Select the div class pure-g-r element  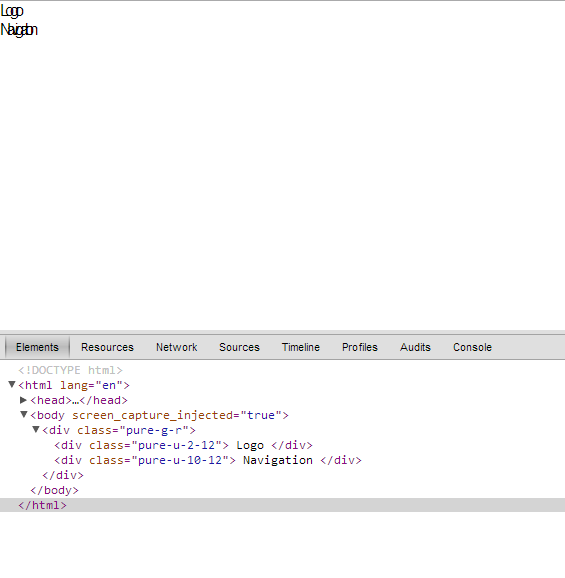(119, 430)
